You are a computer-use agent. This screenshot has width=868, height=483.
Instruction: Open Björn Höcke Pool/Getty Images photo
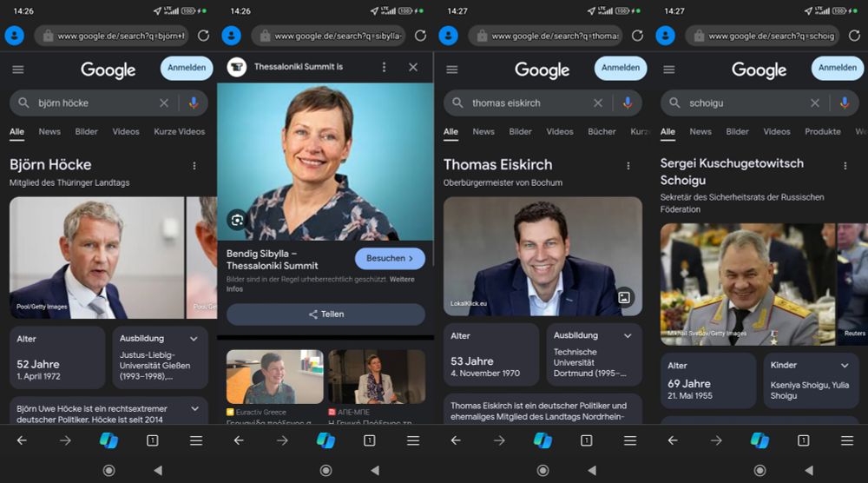(x=97, y=257)
